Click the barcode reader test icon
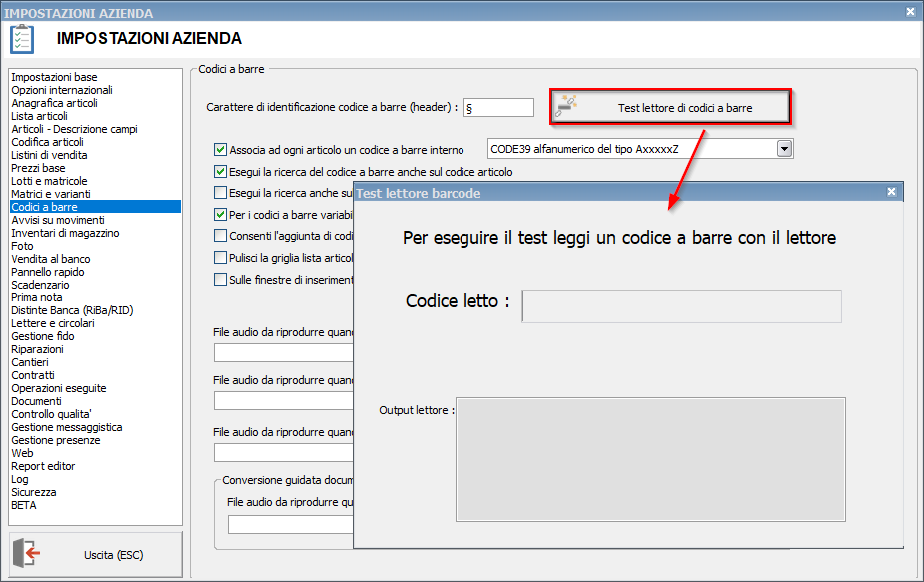The height and width of the screenshot is (582, 924). [567, 107]
